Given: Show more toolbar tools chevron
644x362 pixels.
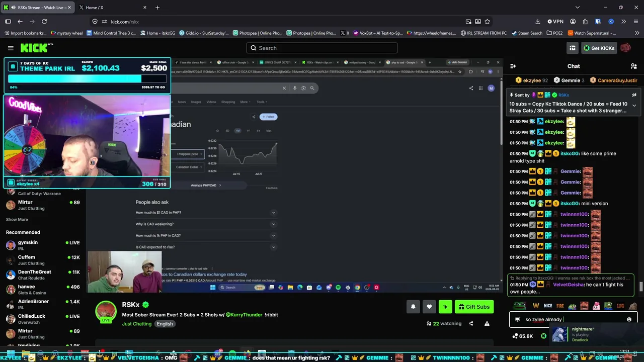Looking at the screenshot, I should [x=623, y=22].
